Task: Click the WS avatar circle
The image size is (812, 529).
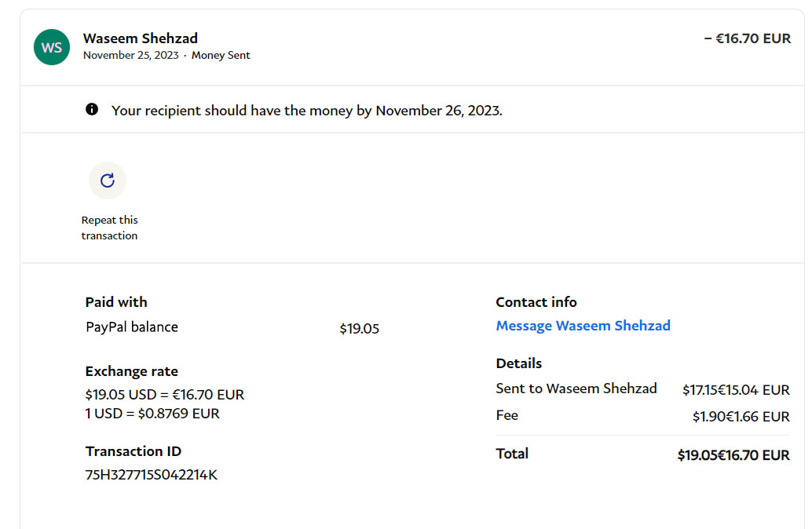Action: pos(52,47)
